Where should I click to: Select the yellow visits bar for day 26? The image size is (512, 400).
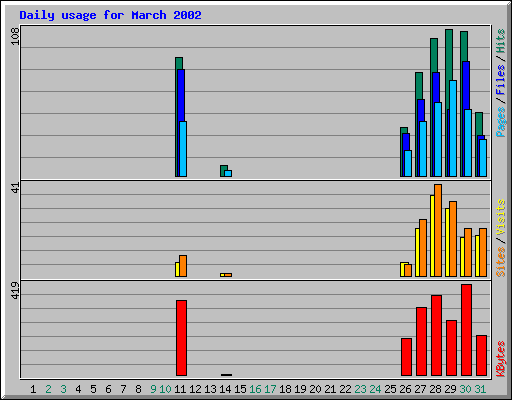pyautogui.click(x=402, y=269)
